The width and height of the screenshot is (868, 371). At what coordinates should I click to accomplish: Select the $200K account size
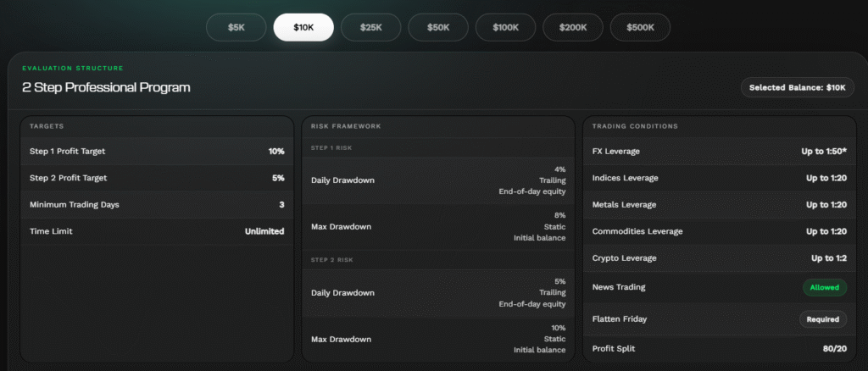coord(573,27)
